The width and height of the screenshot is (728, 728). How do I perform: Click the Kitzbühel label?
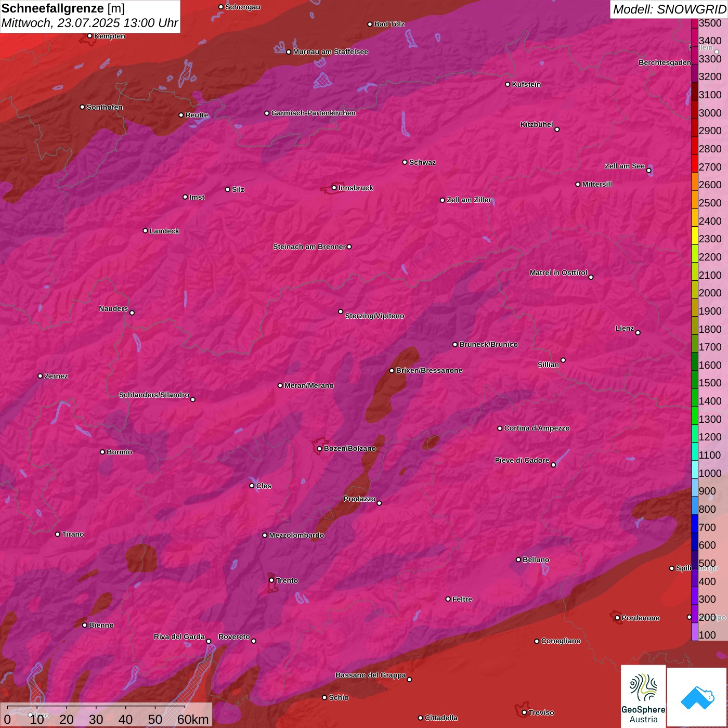coord(537,124)
